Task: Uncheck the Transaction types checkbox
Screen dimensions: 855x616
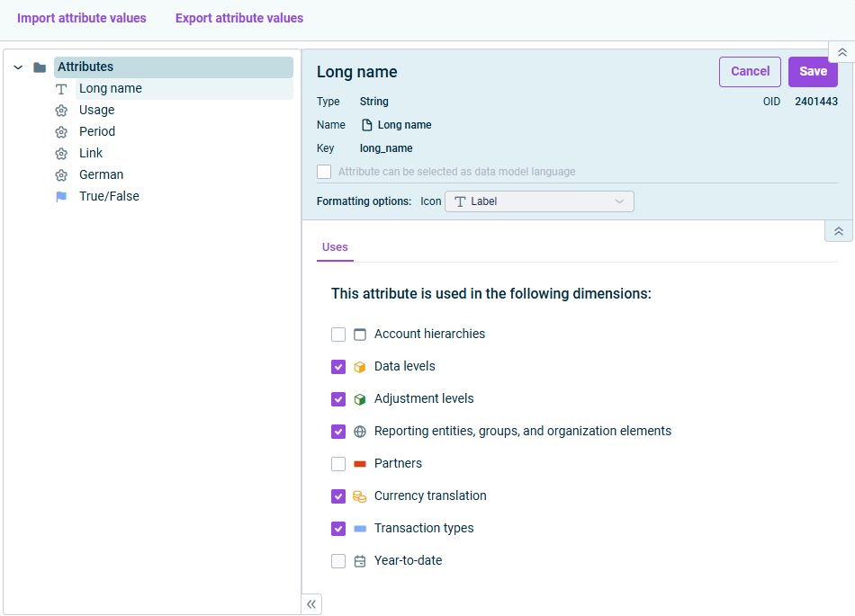Action: pyautogui.click(x=338, y=529)
